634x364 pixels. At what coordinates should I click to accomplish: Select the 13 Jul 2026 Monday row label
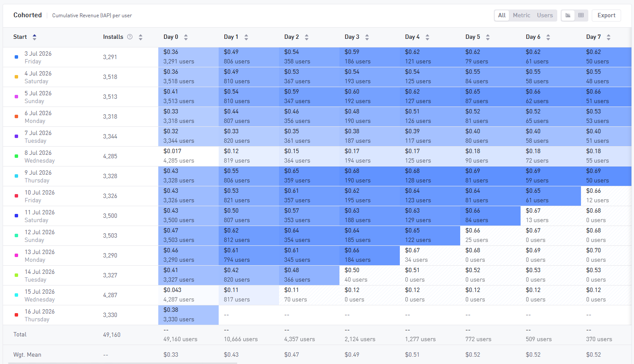(40, 256)
